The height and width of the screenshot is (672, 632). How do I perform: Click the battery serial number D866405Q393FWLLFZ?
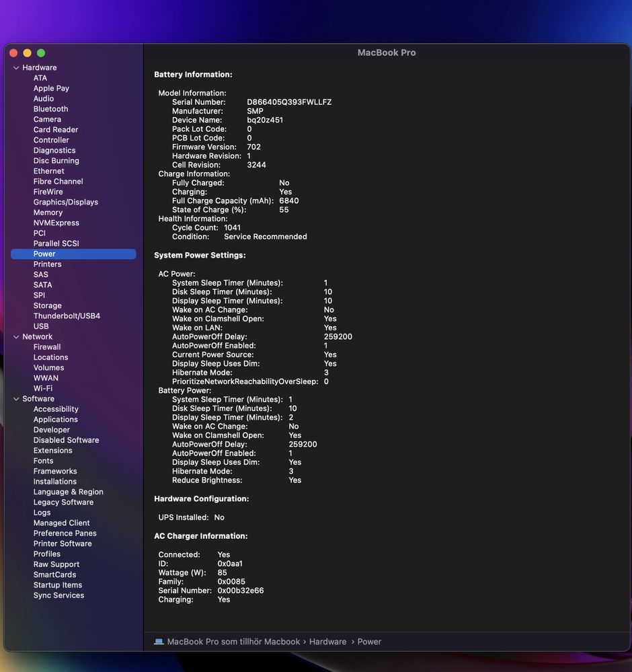289,102
